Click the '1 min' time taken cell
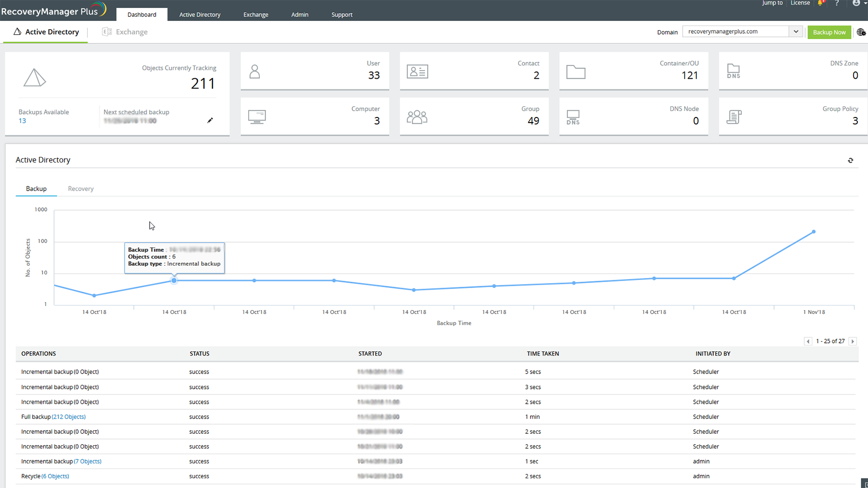Viewport: 868px width, 488px height. pos(533,417)
